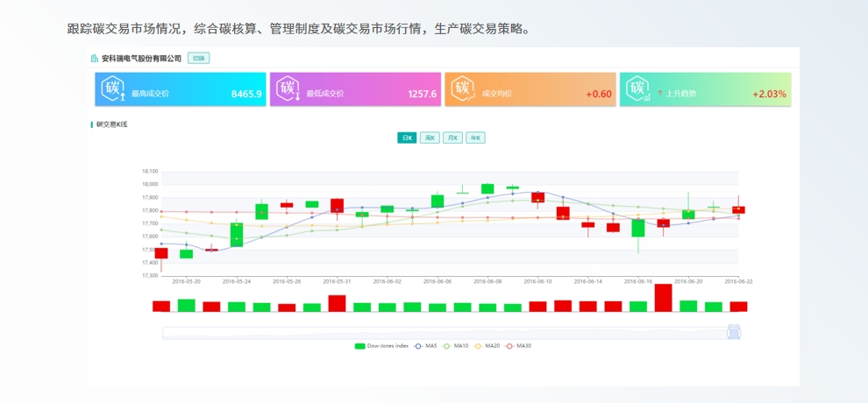Hide the MA30 line via legend

pyautogui.click(x=517, y=346)
